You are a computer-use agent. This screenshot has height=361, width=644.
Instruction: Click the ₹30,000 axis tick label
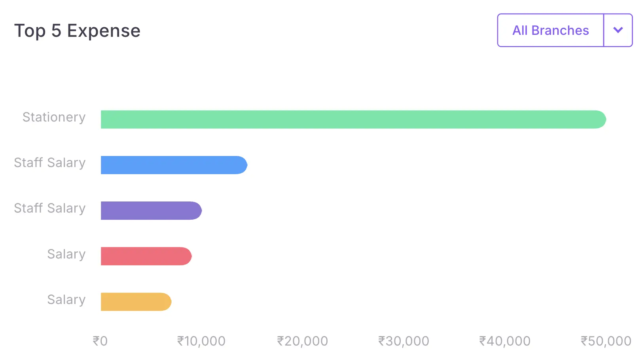click(x=403, y=341)
